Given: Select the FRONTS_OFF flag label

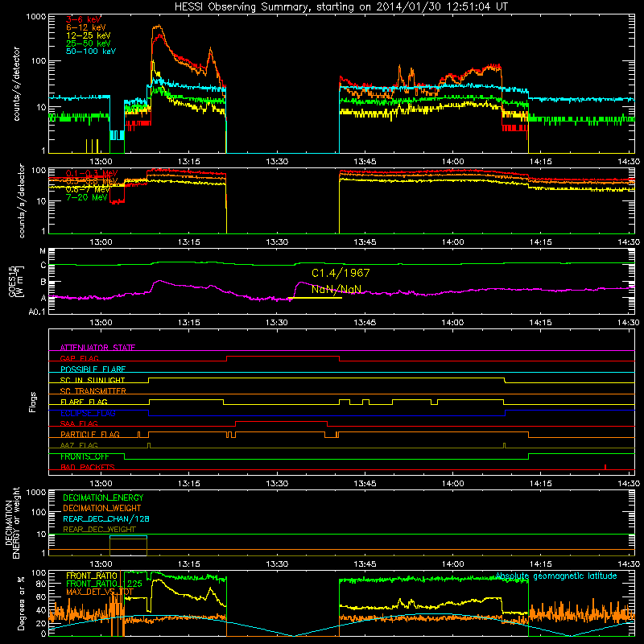Looking at the screenshot, I should pos(85,456).
